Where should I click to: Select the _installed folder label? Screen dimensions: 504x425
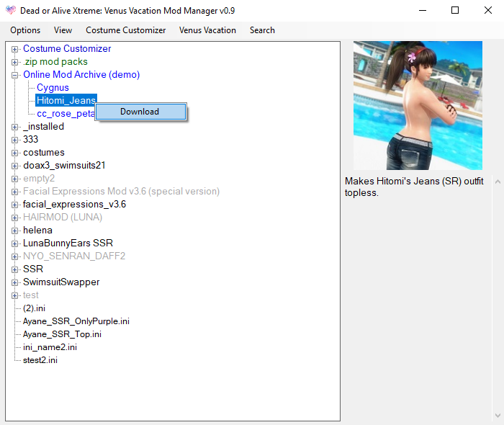(43, 126)
